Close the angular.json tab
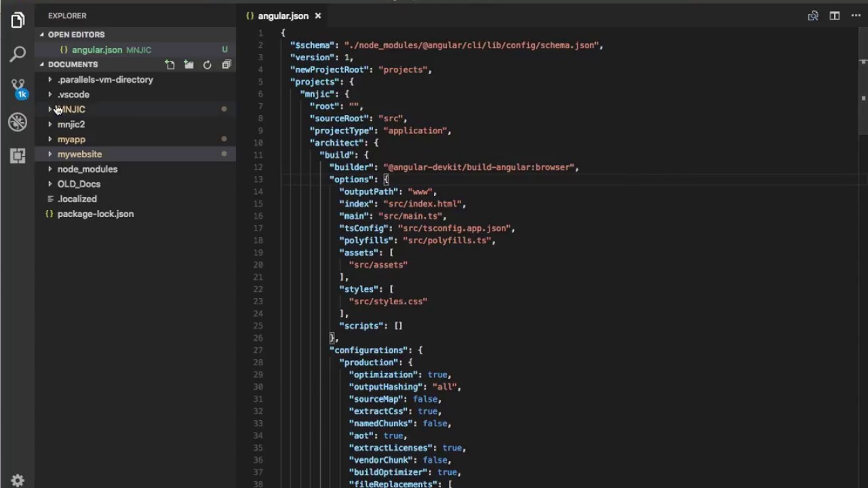The height and width of the screenshot is (488, 868). point(317,16)
